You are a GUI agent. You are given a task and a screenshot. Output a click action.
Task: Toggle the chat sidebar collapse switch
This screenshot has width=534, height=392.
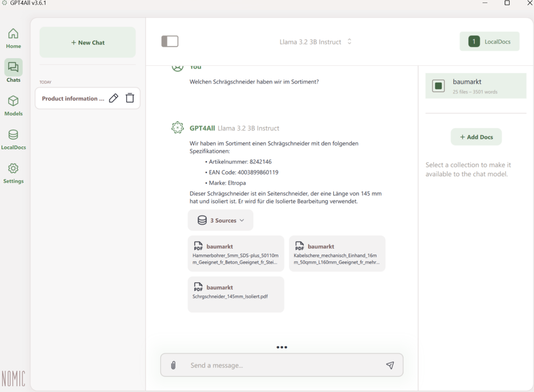tap(170, 41)
